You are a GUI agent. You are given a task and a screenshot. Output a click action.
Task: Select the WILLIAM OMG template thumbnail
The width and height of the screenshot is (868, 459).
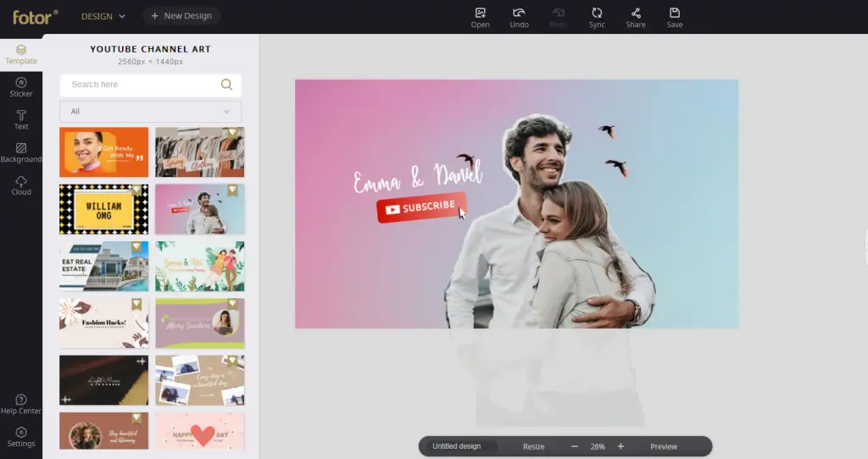(103, 209)
